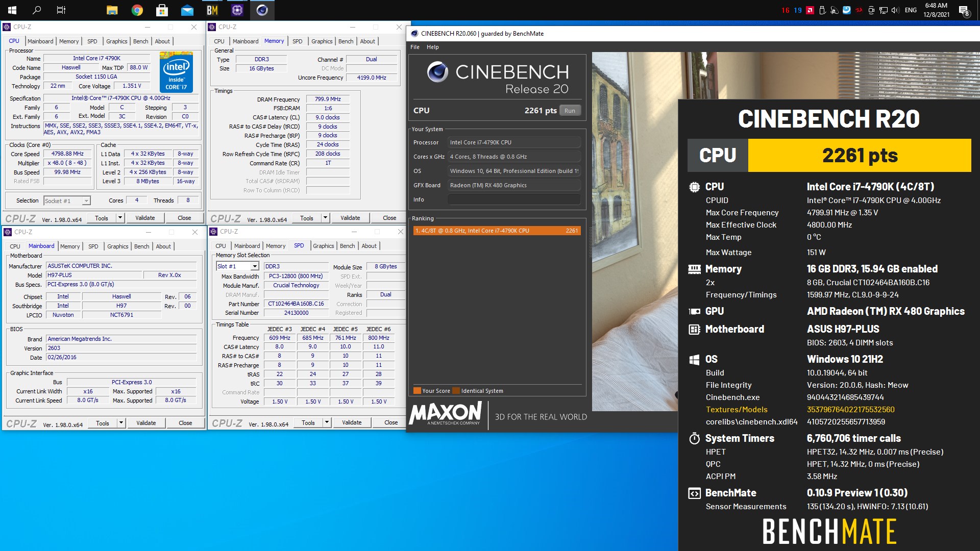Open the File menu in Cinebench
Viewport: 980px width, 551px height.
coord(415,47)
